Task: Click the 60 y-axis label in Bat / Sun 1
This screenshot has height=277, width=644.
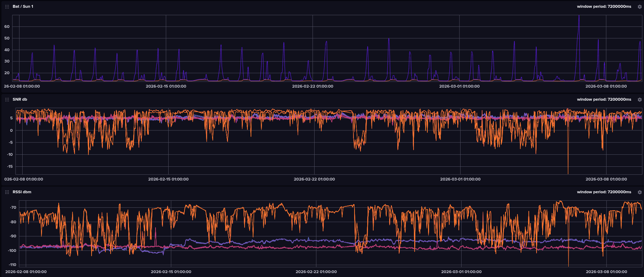Action: tap(7, 27)
